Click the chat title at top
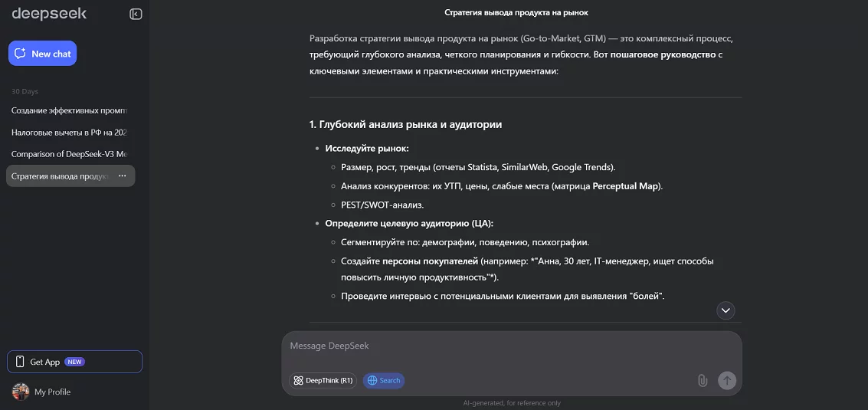This screenshot has width=868, height=410. (516, 12)
